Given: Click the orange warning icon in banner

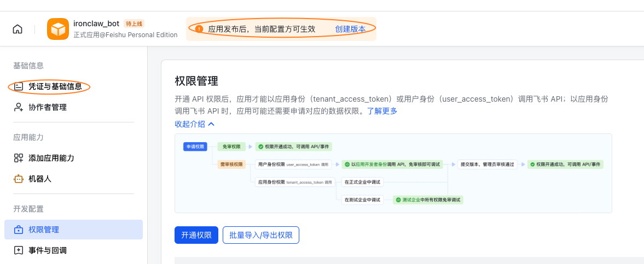Looking at the screenshot, I should tap(199, 29).
